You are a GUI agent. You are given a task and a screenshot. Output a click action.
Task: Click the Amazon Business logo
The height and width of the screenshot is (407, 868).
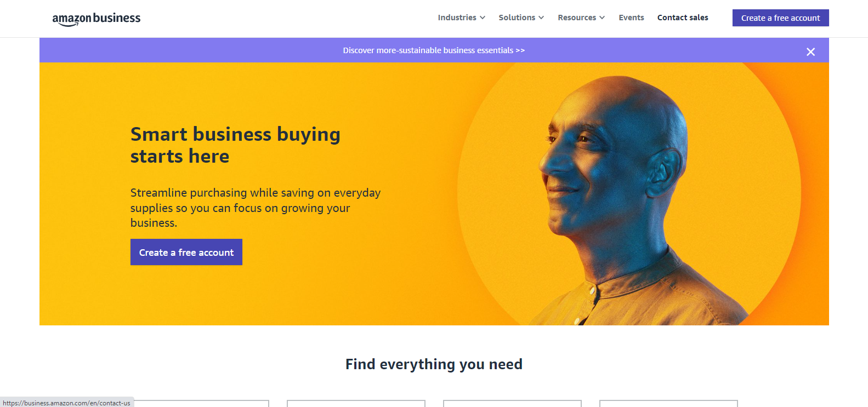97,19
